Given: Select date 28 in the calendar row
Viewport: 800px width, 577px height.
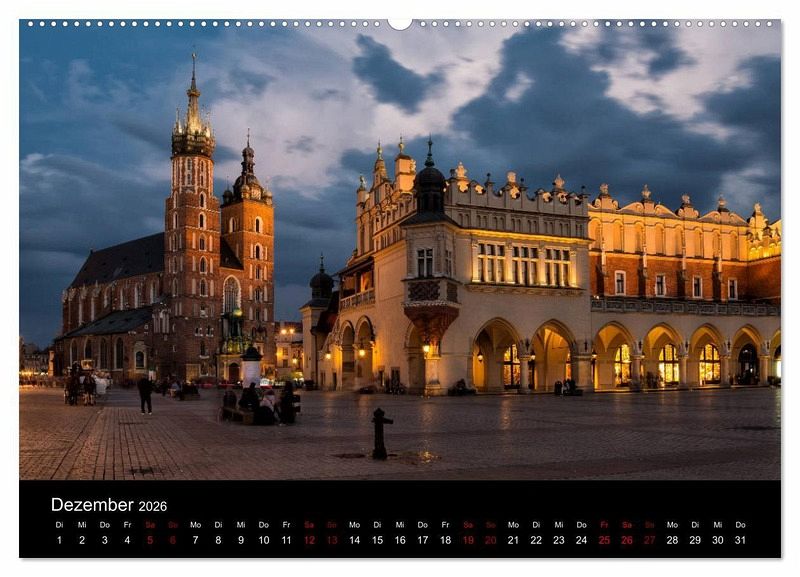Looking at the screenshot, I should tap(672, 540).
